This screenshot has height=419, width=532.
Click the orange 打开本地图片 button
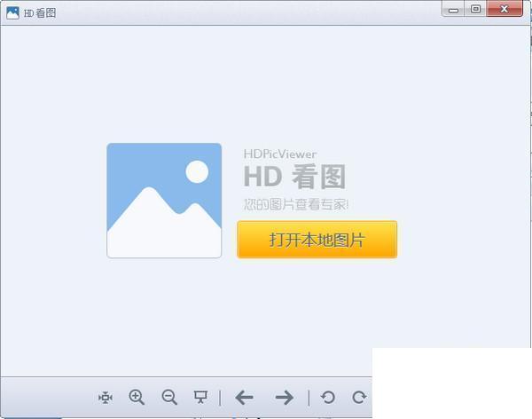click(317, 240)
